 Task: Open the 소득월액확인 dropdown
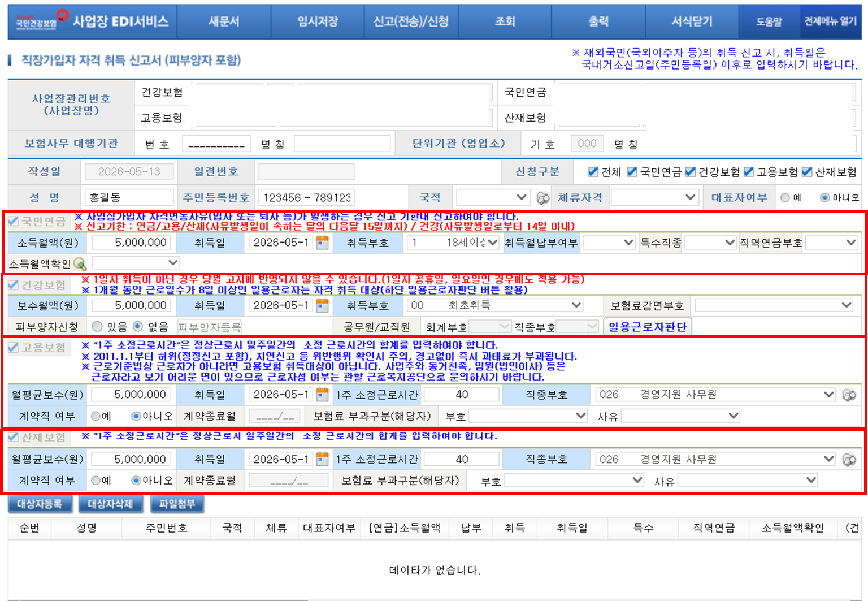point(136,263)
